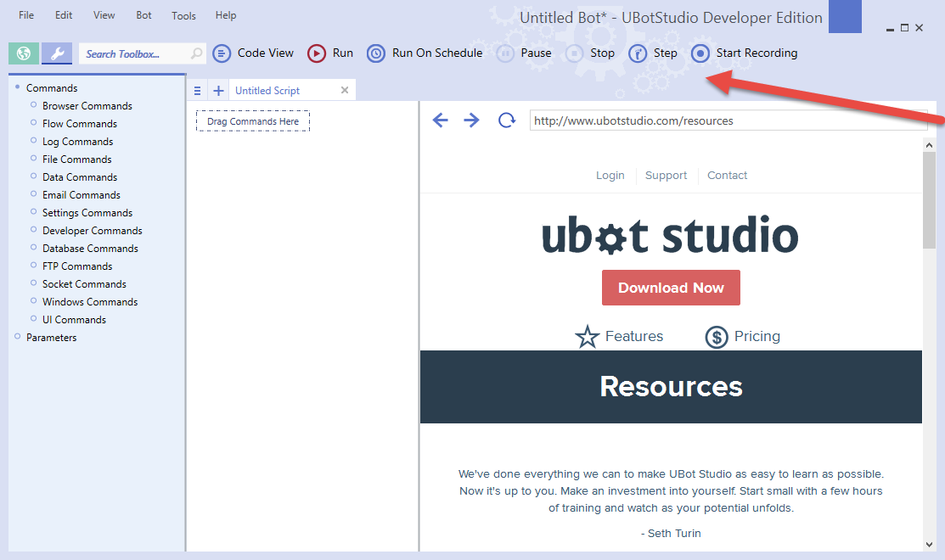Viewport: 945px width, 560px height.
Task: Expand Developer Commands
Action: coord(34,229)
